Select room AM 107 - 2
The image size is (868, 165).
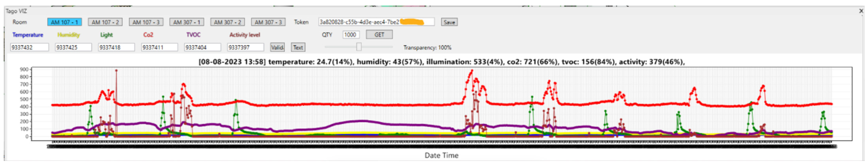click(x=105, y=22)
